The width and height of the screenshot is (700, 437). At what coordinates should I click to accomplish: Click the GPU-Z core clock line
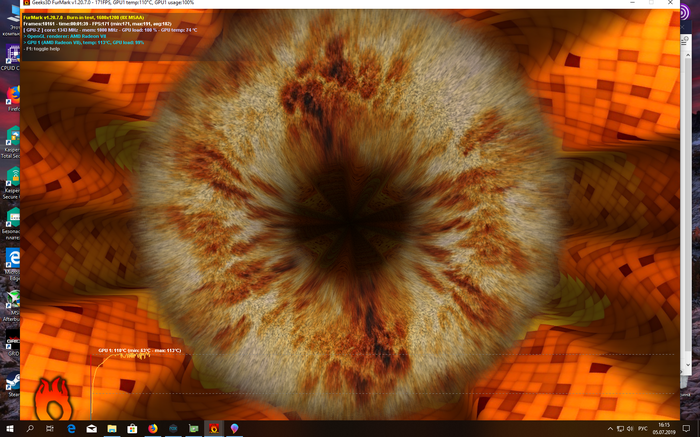110,30
